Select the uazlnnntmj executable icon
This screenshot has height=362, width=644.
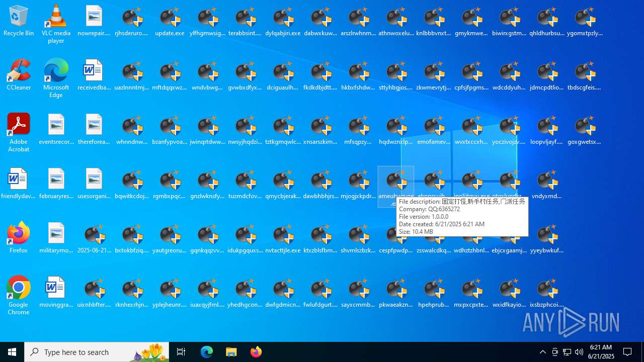click(132, 75)
